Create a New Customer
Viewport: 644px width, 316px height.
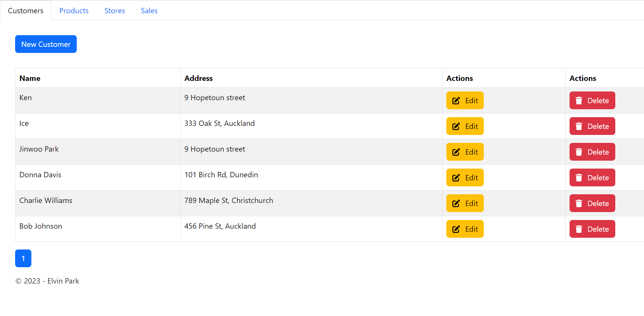pos(46,44)
